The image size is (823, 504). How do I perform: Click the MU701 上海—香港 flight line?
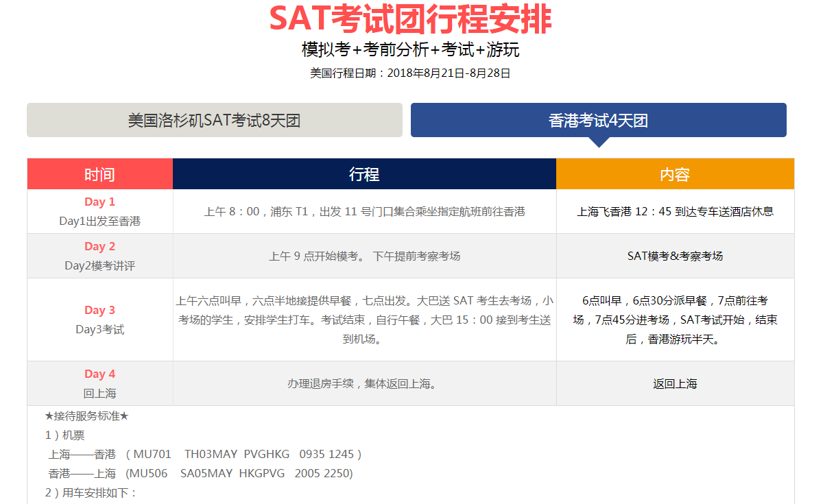[204, 454]
